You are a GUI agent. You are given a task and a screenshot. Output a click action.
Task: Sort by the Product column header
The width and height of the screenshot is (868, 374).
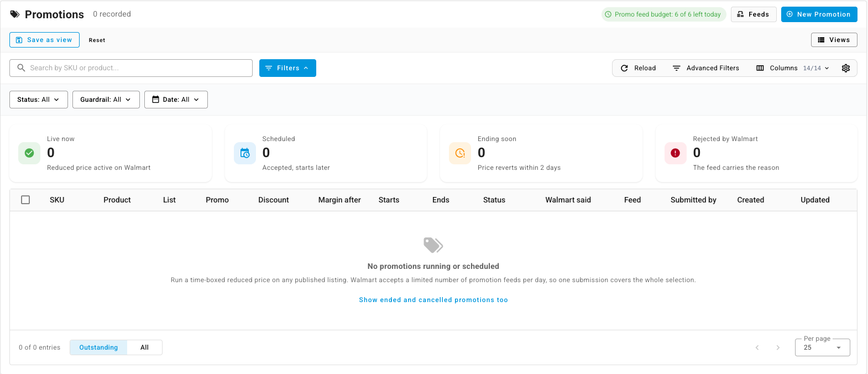coord(117,200)
